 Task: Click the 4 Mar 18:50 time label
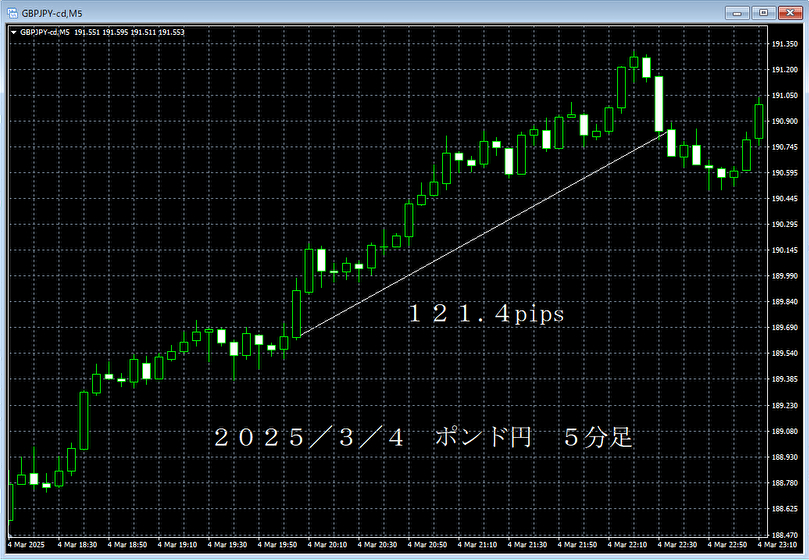click(x=127, y=545)
